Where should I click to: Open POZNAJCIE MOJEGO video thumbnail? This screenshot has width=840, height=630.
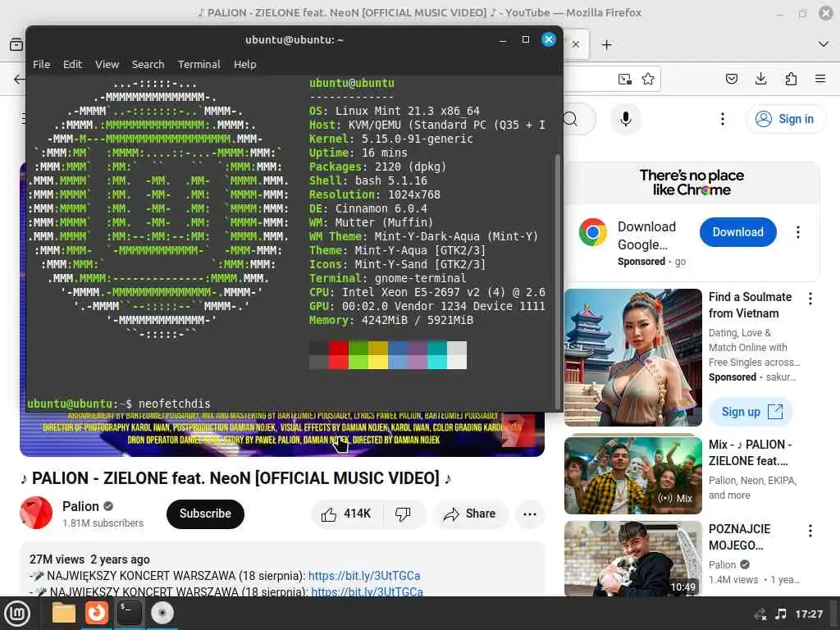coord(632,558)
